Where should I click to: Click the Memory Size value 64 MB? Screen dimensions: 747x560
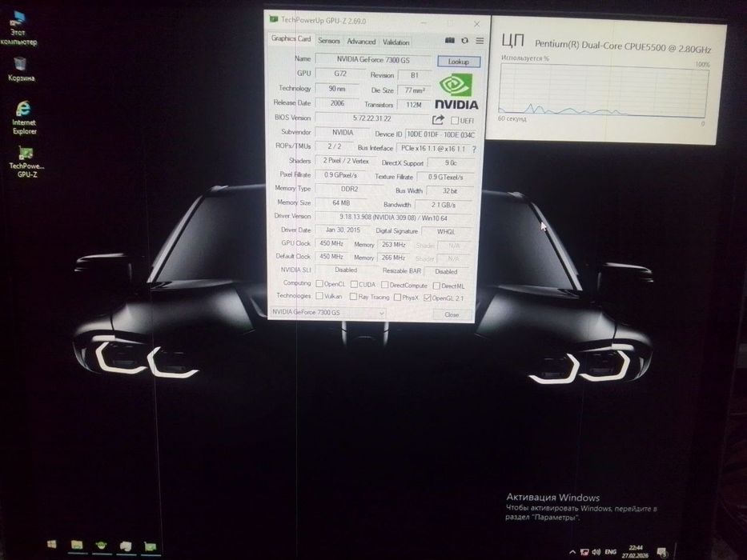click(x=341, y=203)
